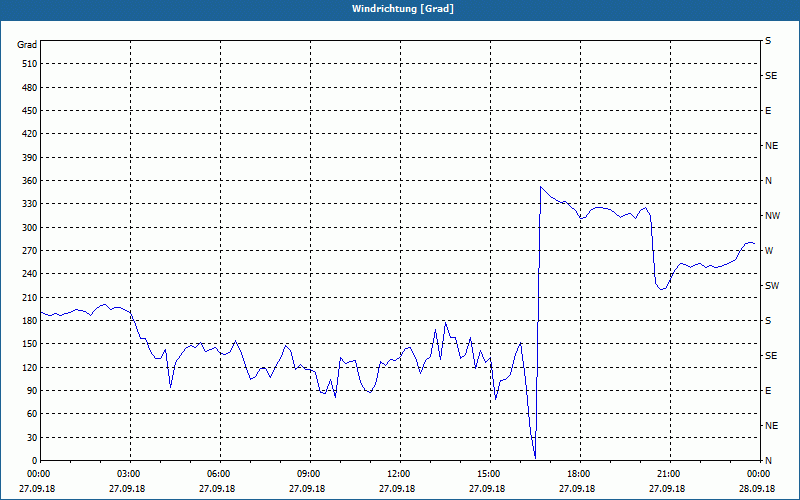This screenshot has width=800, height=500.
Task: Select the 510 y-axis value
Action: point(30,64)
